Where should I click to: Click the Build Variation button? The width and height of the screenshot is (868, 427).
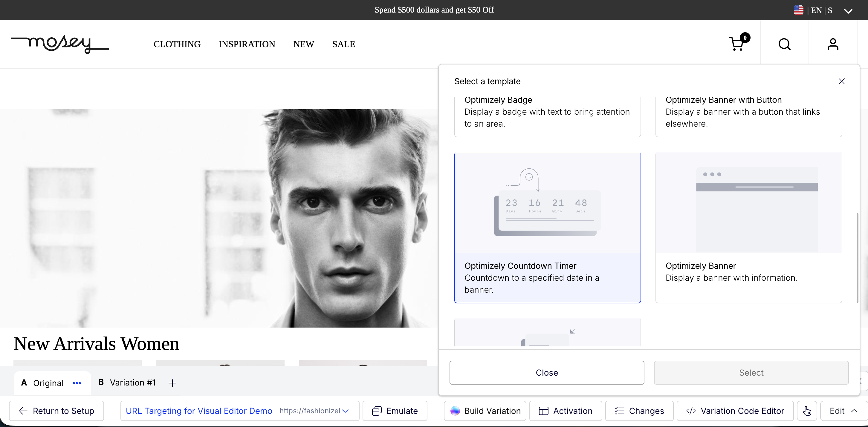pos(485,411)
